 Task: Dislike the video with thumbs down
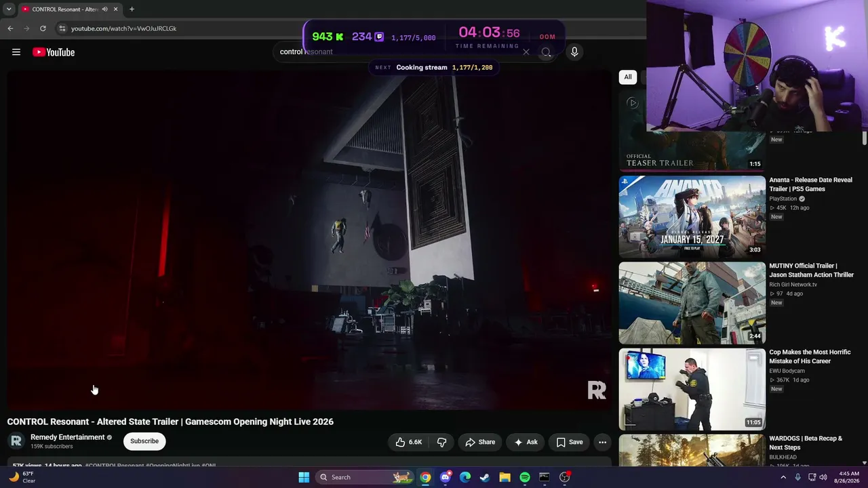(441, 442)
